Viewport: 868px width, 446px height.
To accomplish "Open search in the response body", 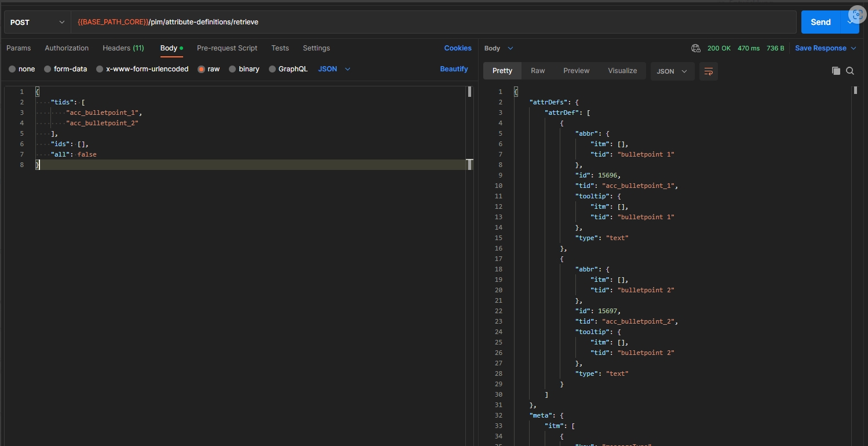I will (x=850, y=71).
